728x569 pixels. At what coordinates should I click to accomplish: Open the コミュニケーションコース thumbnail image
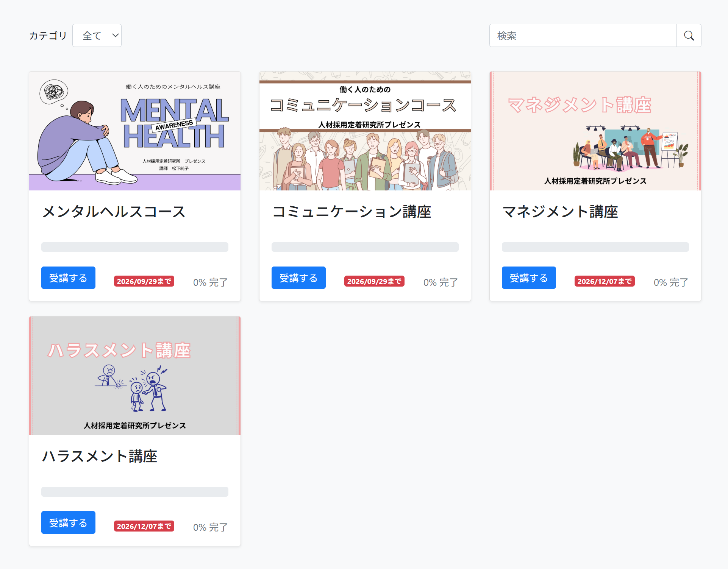click(365, 131)
